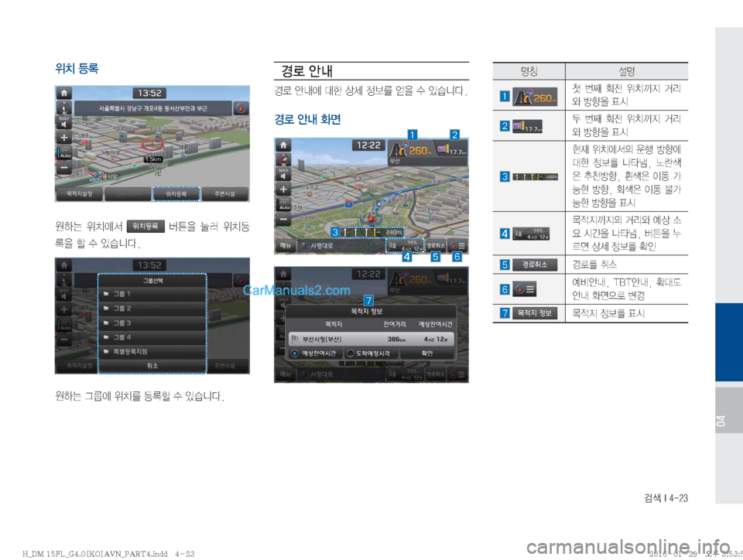
Task: Select the 도착예정시각 radio option
Action: click(370, 353)
